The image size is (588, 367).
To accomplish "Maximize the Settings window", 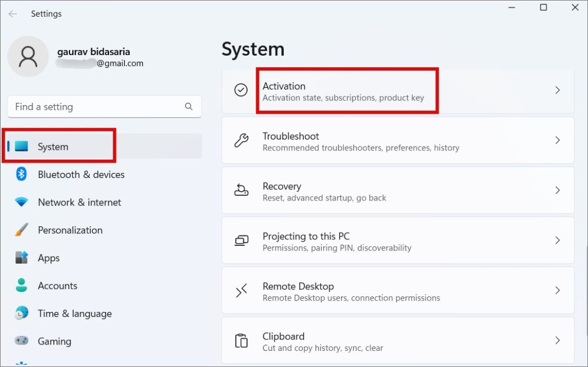I will tap(543, 7).
